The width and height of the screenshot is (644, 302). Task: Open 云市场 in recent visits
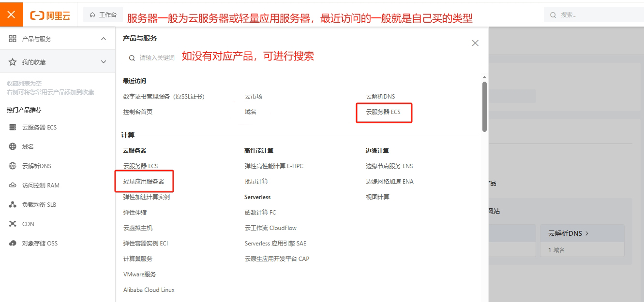coord(254,97)
